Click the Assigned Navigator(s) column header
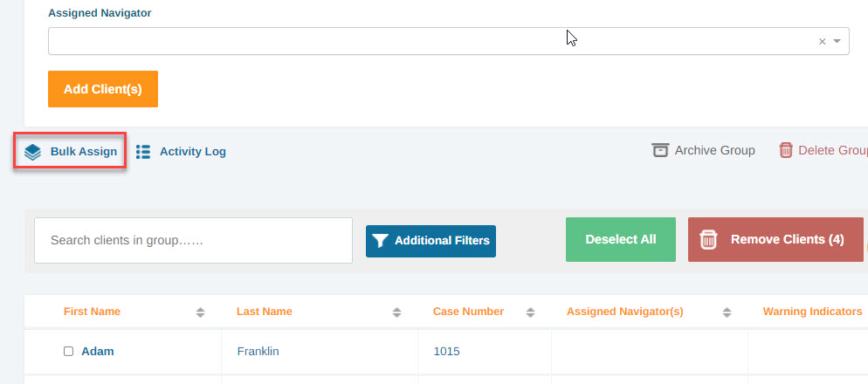Image resolution: width=868 pixels, height=384 pixels. tap(625, 312)
